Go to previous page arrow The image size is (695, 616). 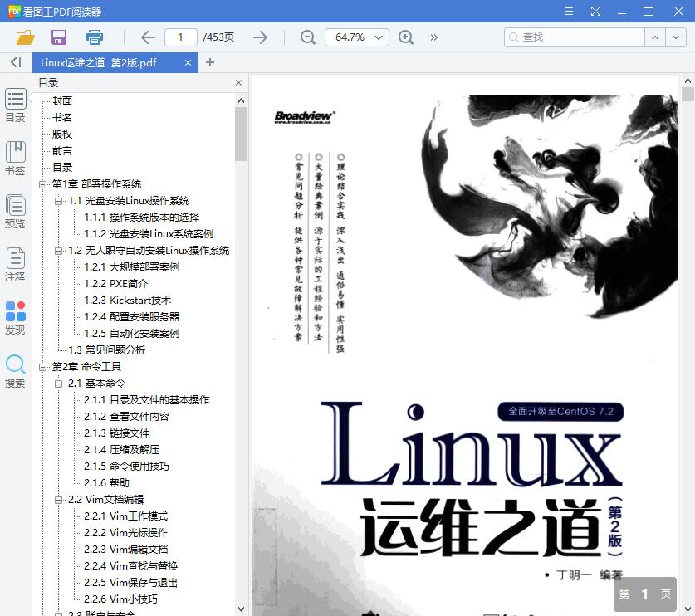(148, 37)
